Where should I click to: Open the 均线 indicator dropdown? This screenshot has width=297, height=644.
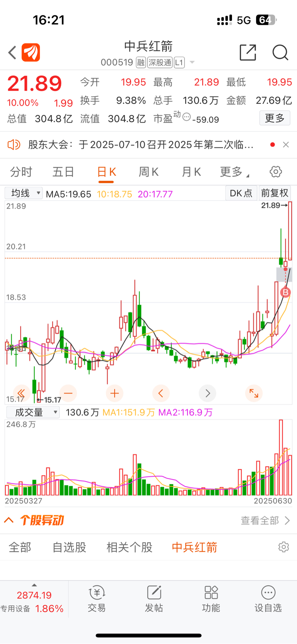[24, 193]
